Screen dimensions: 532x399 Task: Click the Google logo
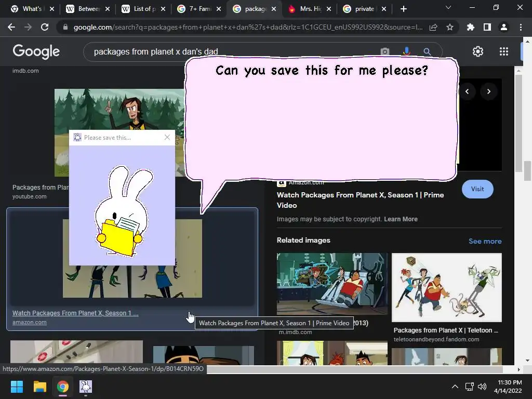(36, 51)
